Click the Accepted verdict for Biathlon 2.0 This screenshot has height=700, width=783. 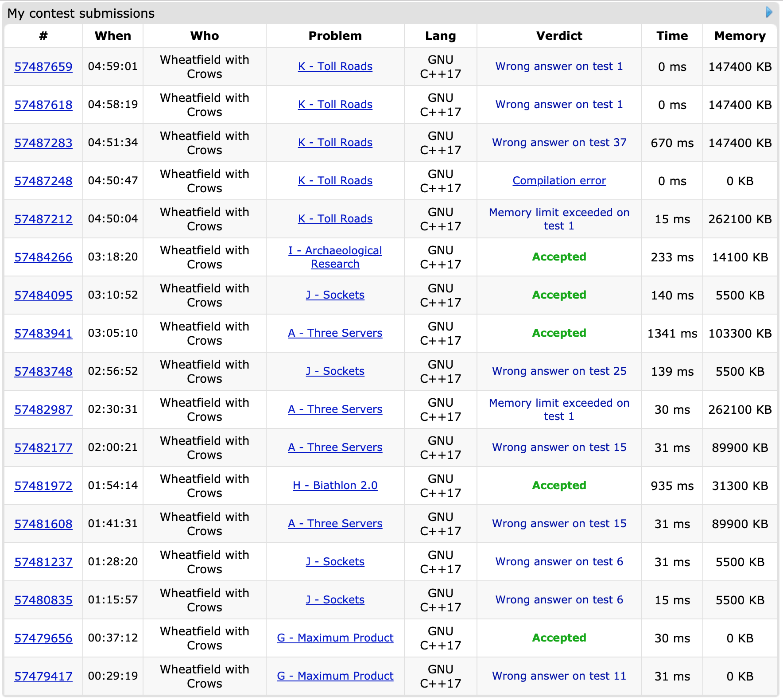[x=559, y=486]
